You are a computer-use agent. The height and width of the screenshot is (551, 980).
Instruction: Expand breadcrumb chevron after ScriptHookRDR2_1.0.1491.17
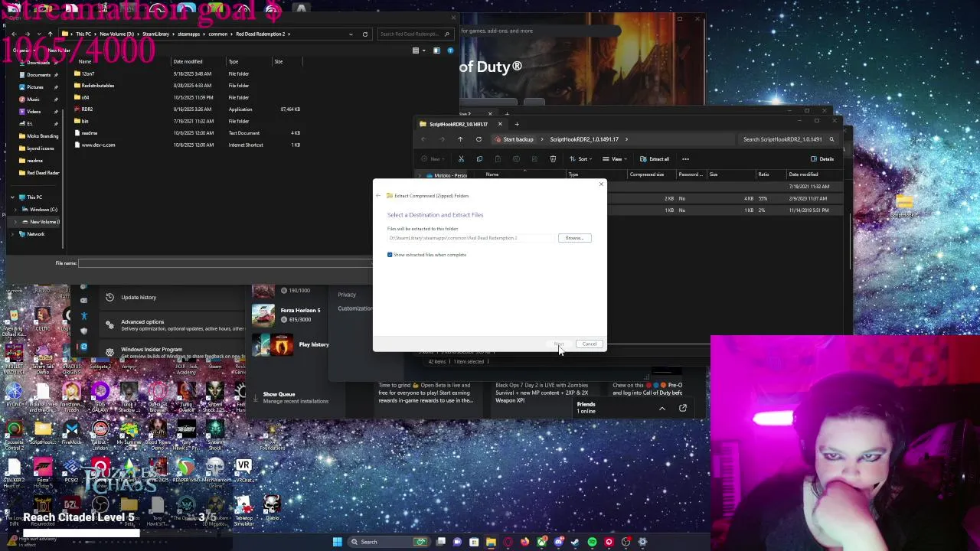[x=626, y=139]
